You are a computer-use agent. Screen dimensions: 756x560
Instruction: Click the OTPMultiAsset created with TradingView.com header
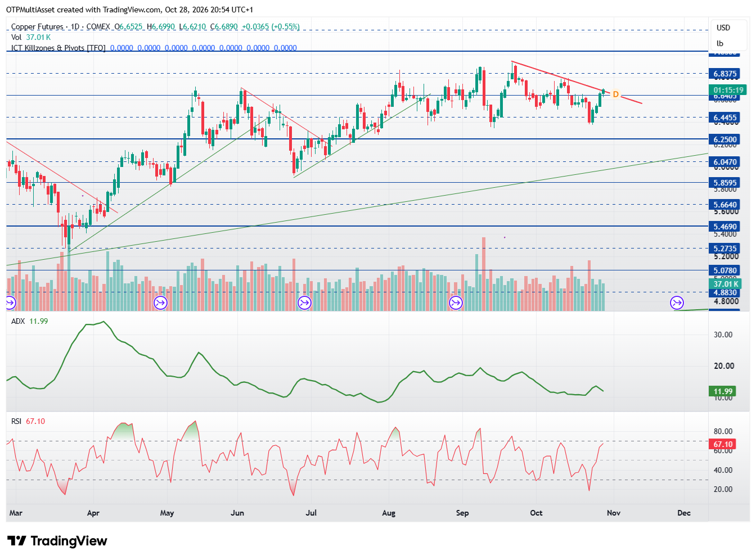[x=130, y=10]
